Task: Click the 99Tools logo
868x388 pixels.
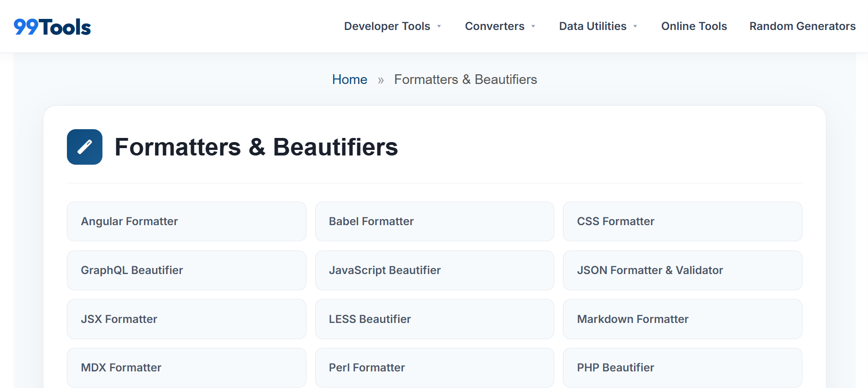Action: click(52, 27)
